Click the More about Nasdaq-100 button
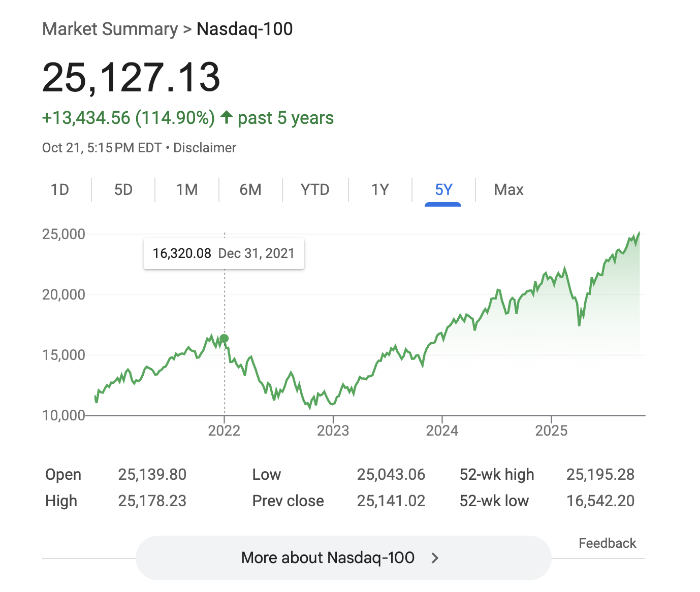 pyautogui.click(x=328, y=557)
